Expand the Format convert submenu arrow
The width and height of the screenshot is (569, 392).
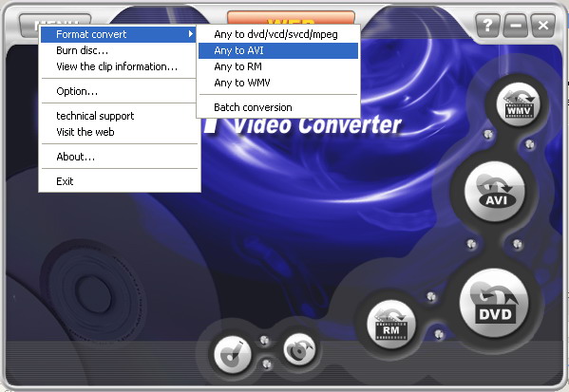coord(191,34)
